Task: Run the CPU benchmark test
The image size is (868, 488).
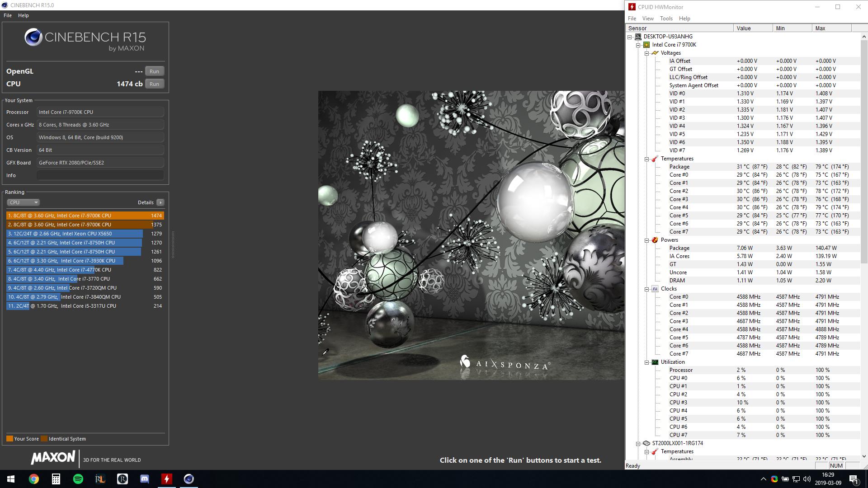Action: pos(154,84)
